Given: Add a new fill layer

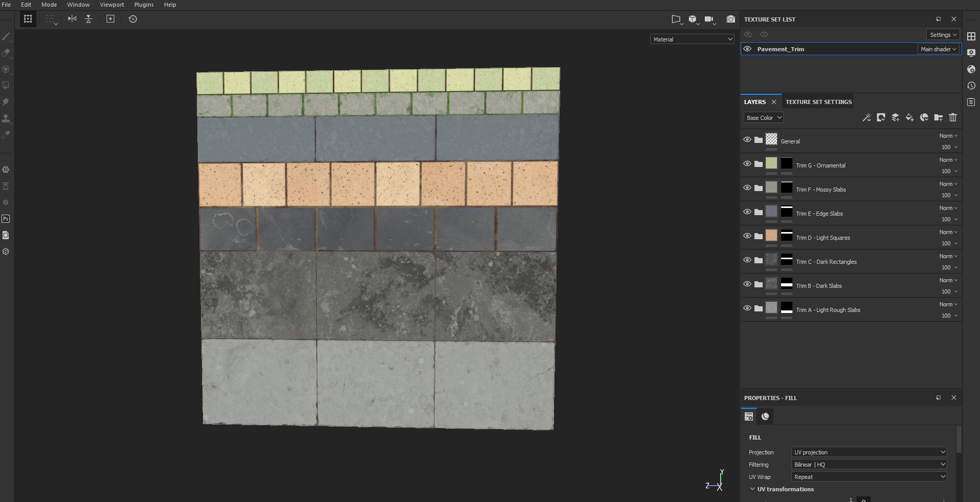Looking at the screenshot, I should click(910, 117).
